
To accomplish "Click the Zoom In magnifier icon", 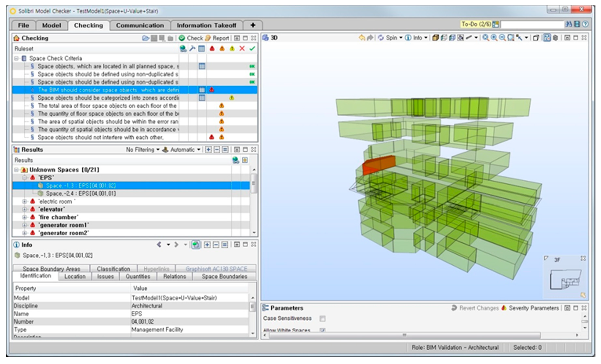I will pos(494,38).
